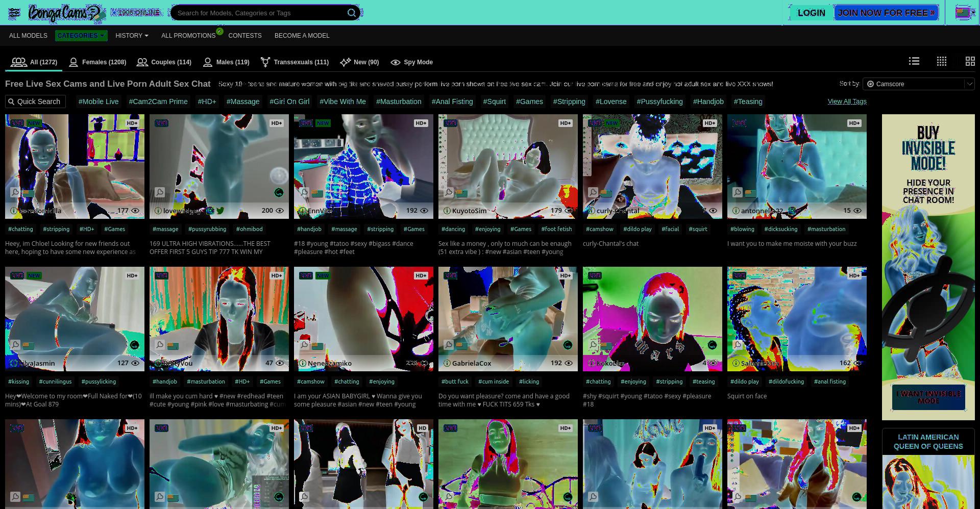980x509 pixels.
Task: Click #chatting tag under first card
Action: 20,229
